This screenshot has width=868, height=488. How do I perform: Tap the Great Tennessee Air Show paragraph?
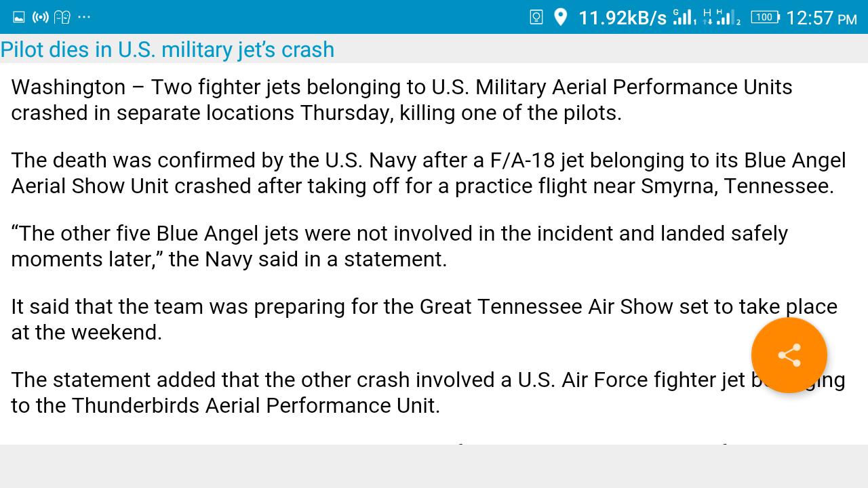425,319
